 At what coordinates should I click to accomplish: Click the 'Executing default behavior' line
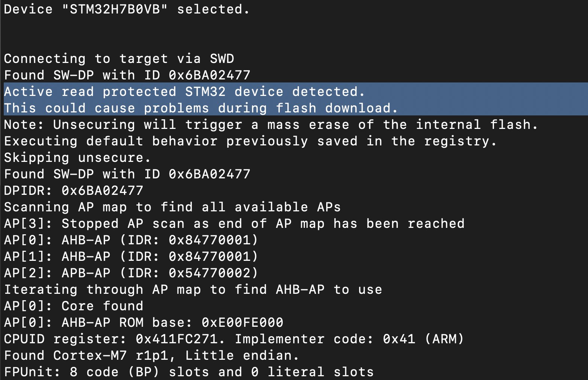pos(250,141)
